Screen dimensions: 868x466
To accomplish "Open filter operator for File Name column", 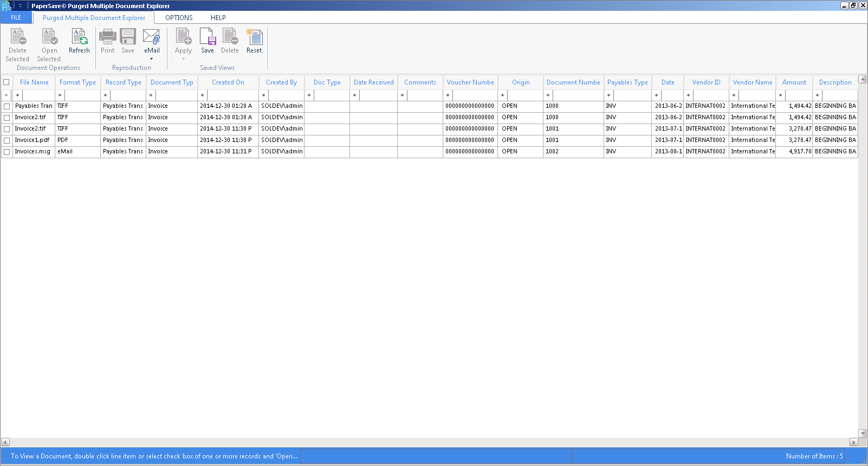I will (x=18, y=95).
